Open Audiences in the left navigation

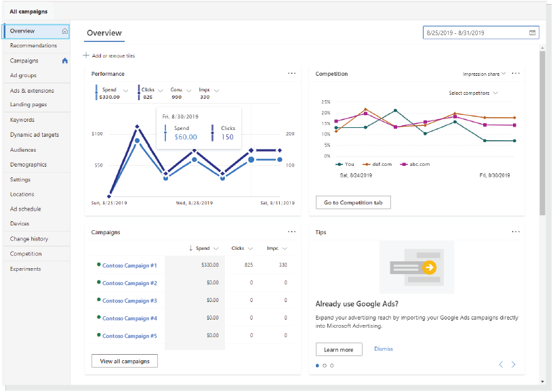click(x=23, y=150)
